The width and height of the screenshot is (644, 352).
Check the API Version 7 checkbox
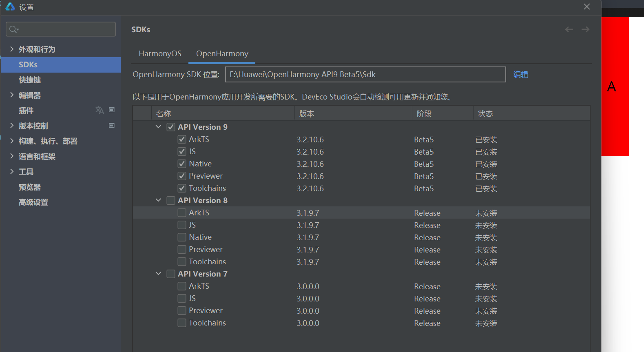coord(171,274)
